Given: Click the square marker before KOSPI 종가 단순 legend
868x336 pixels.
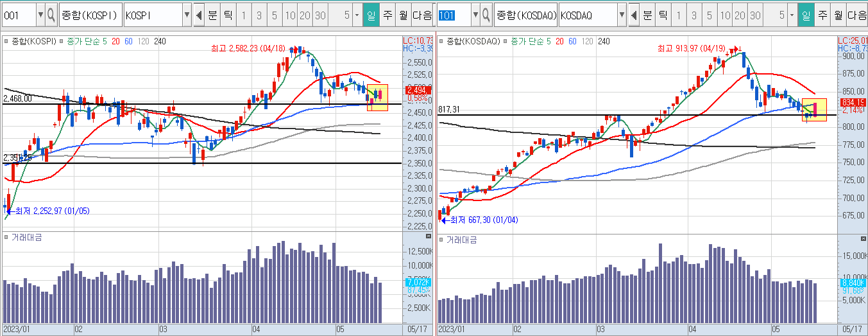Looking at the screenshot, I should point(62,41).
